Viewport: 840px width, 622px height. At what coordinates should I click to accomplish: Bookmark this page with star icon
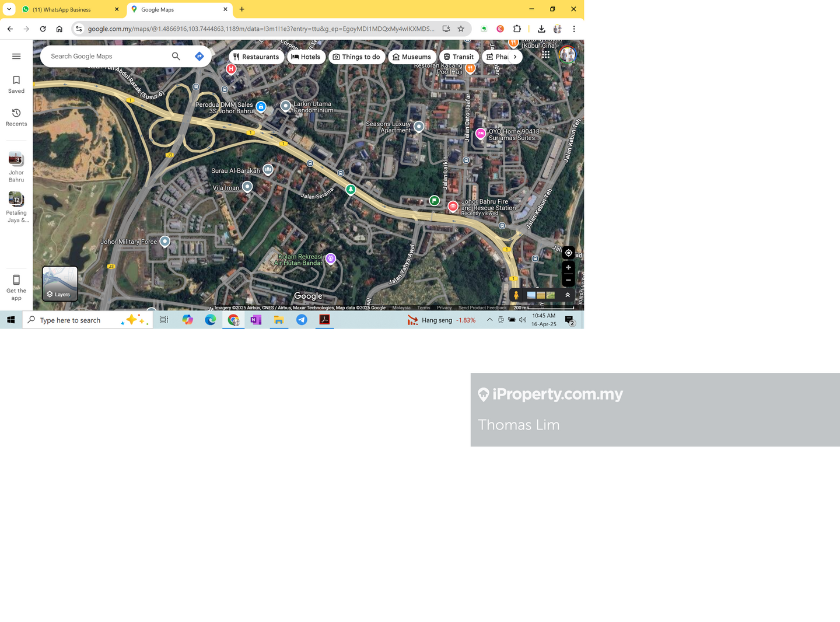(x=461, y=29)
